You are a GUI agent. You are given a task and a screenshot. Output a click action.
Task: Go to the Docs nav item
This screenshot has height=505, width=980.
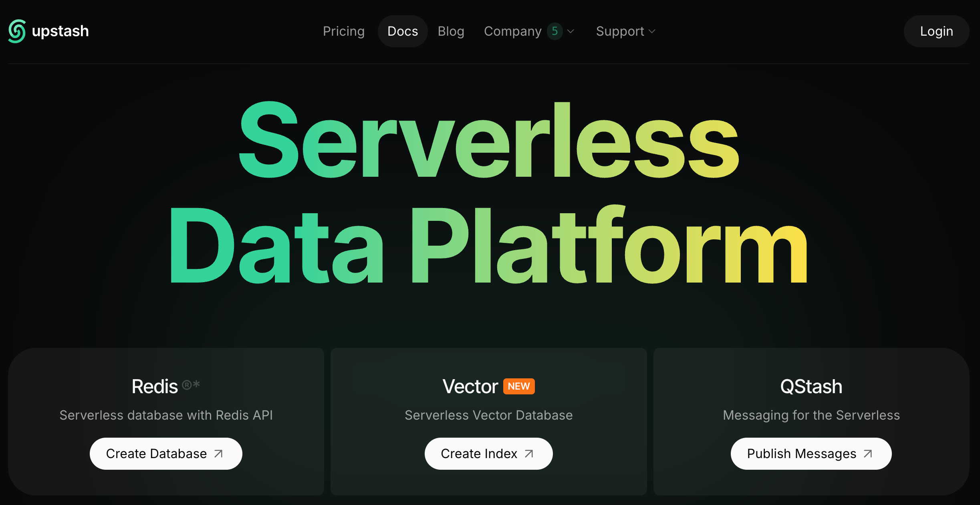[x=403, y=31]
